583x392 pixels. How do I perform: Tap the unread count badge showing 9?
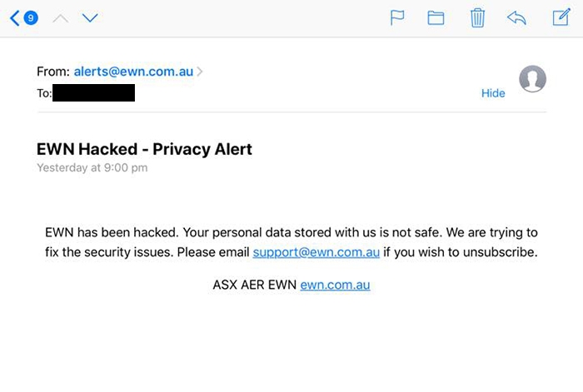coord(31,17)
